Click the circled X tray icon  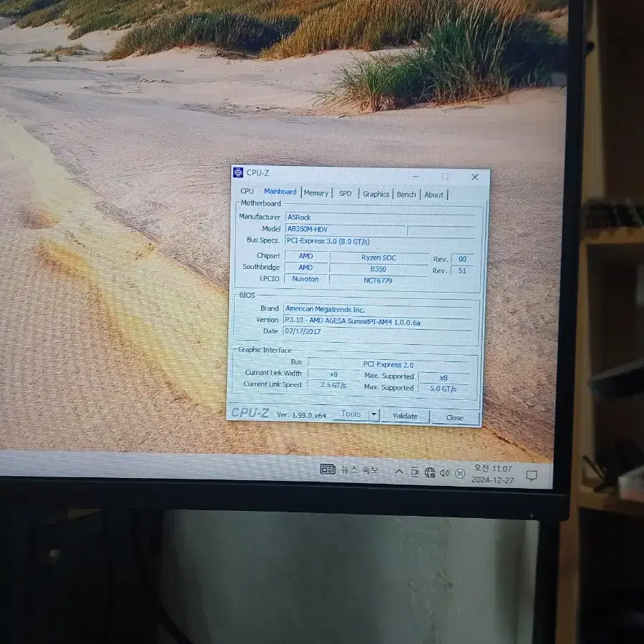coord(460,474)
